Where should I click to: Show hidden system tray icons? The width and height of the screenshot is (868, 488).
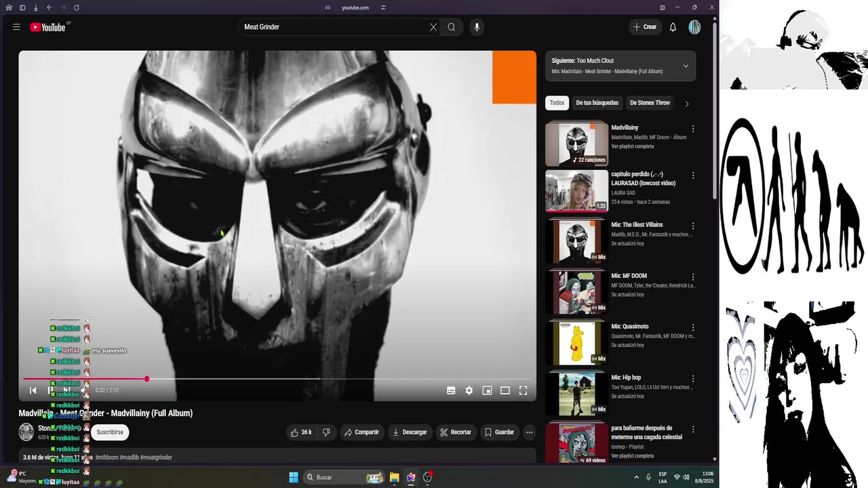[636, 477]
